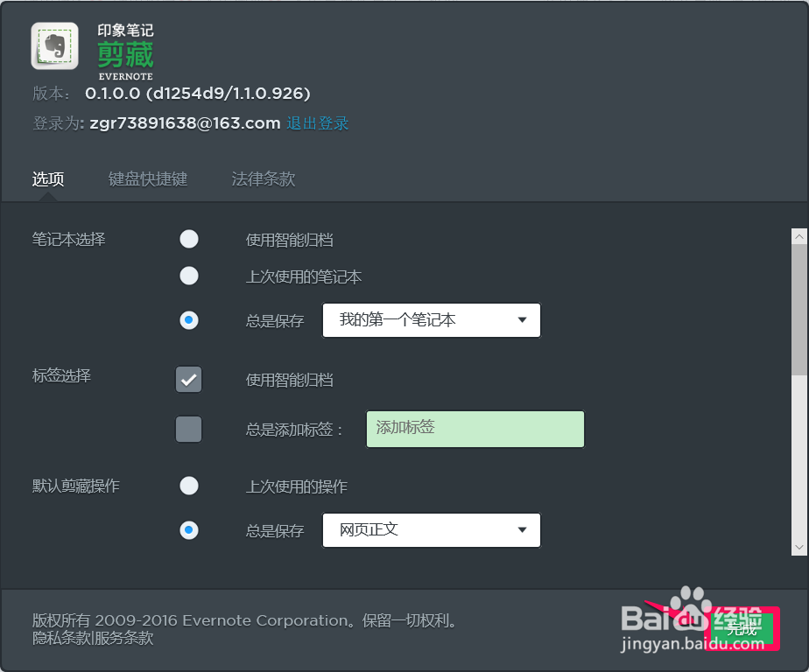The width and height of the screenshot is (809, 672).
Task: Open the 法律条款 tab
Action: (264, 179)
